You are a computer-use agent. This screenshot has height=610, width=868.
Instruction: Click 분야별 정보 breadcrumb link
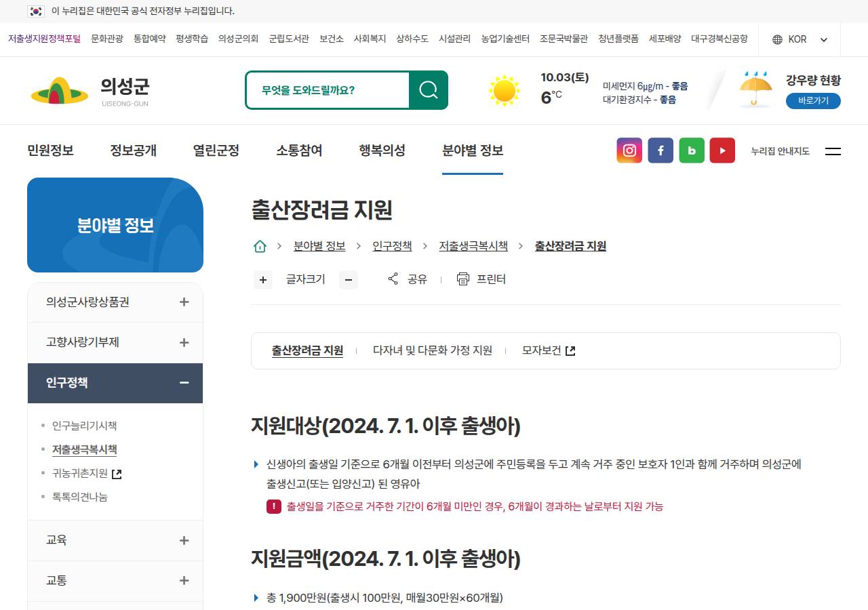(x=319, y=246)
